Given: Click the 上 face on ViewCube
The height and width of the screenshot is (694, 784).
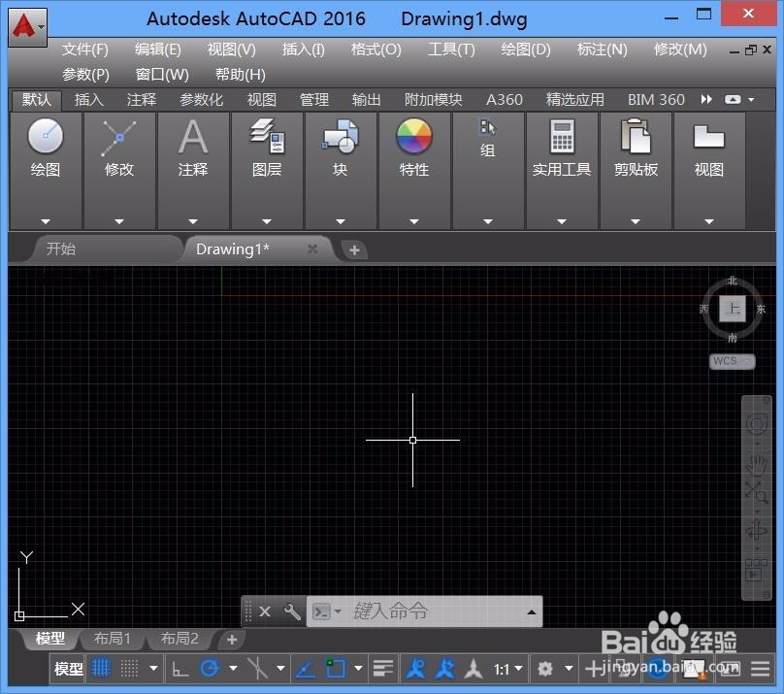Looking at the screenshot, I should coord(733,309).
